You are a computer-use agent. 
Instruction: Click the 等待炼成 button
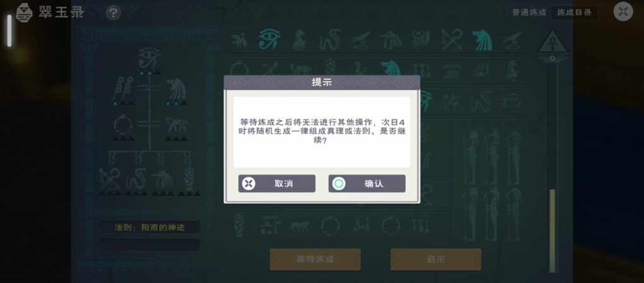(x=315, y=259)
